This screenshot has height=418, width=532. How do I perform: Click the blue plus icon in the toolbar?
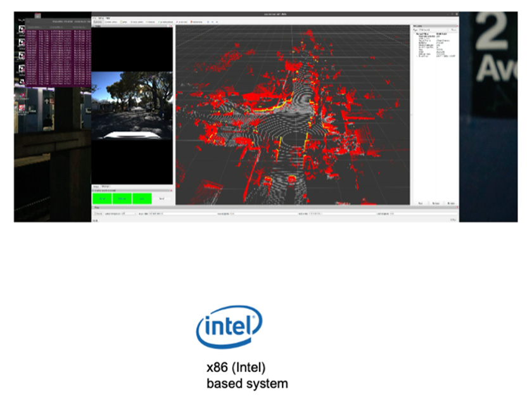(207, 22)
